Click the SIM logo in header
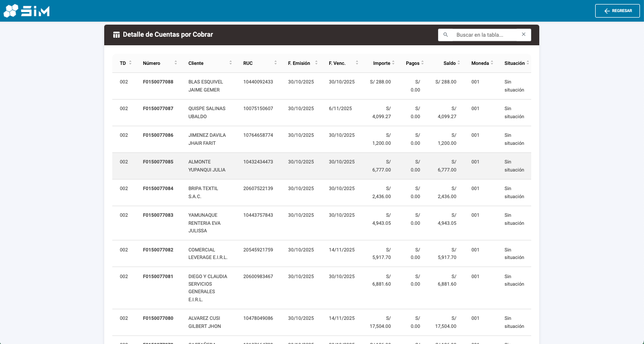The height and width of the screenshot is (344, 644). click(x=27, y=11)
